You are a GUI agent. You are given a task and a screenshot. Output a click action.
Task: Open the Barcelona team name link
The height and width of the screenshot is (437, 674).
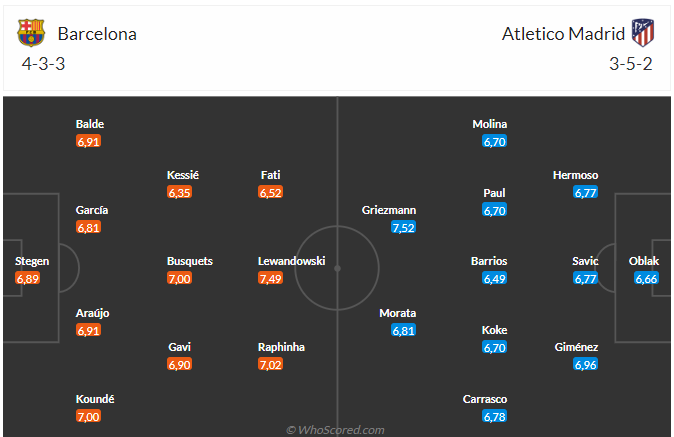(x=97, y=34)
